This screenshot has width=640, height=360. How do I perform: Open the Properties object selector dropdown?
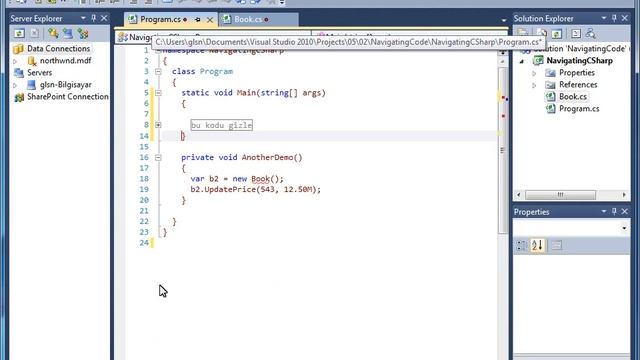click(x=624, y=228)
